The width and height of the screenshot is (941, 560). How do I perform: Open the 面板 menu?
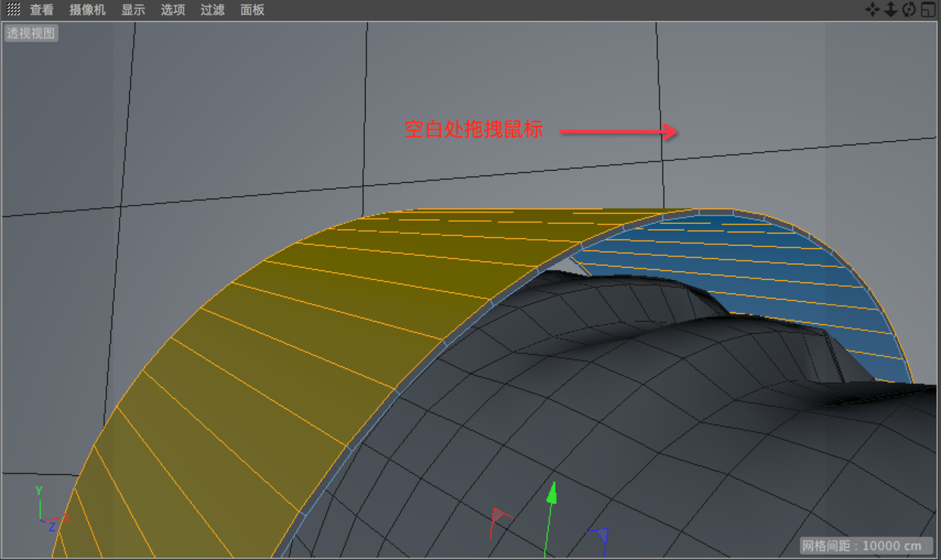(x=252, y=10)
